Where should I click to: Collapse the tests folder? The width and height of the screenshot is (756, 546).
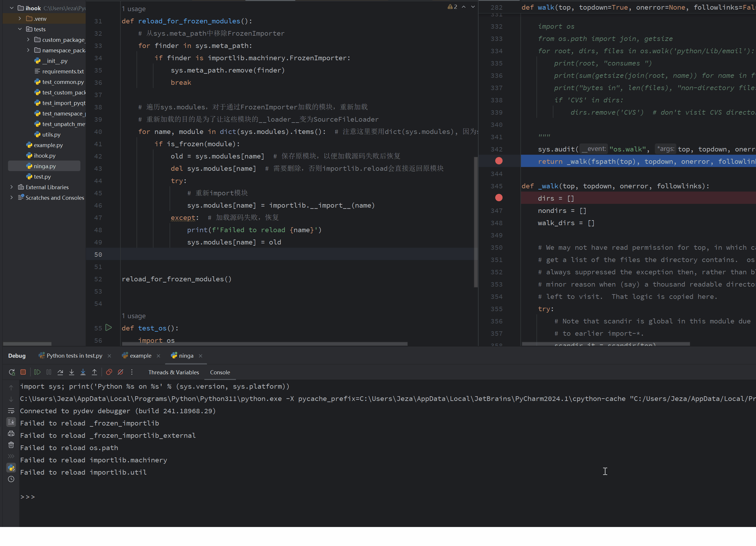(x=20, y=29)
